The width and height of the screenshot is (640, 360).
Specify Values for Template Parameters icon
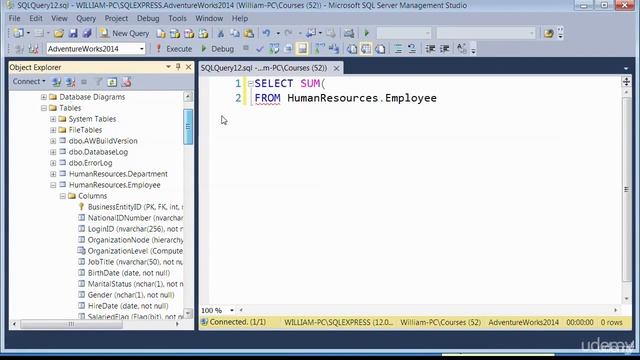(x=461, y=49)
